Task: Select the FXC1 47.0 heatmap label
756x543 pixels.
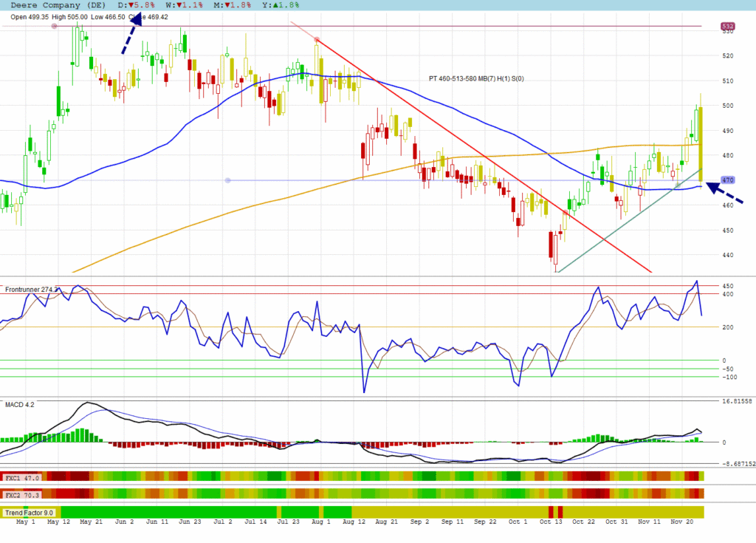Action: point(22,477)
